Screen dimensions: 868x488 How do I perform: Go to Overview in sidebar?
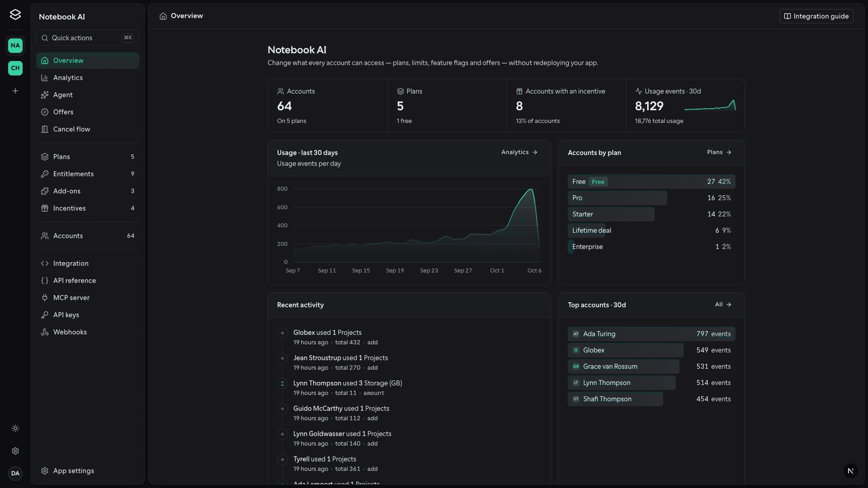(x=88, y=61)
